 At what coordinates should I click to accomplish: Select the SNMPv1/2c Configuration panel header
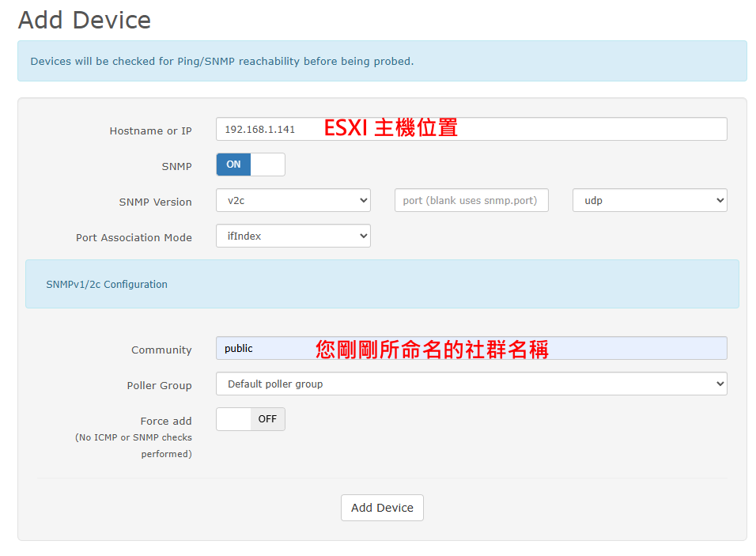click(x=107, y=284)
